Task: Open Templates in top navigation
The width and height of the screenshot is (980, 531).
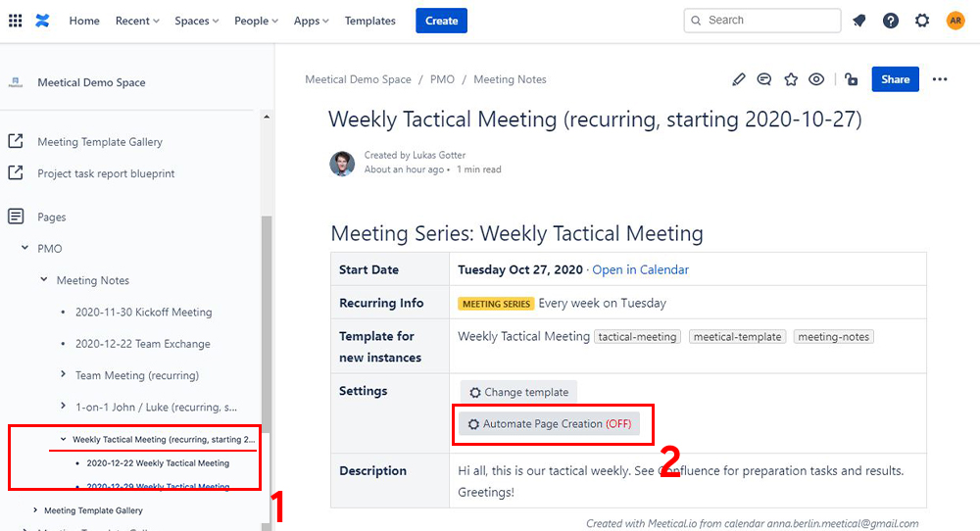Action: pyautogui.click(x=370, y=21)
